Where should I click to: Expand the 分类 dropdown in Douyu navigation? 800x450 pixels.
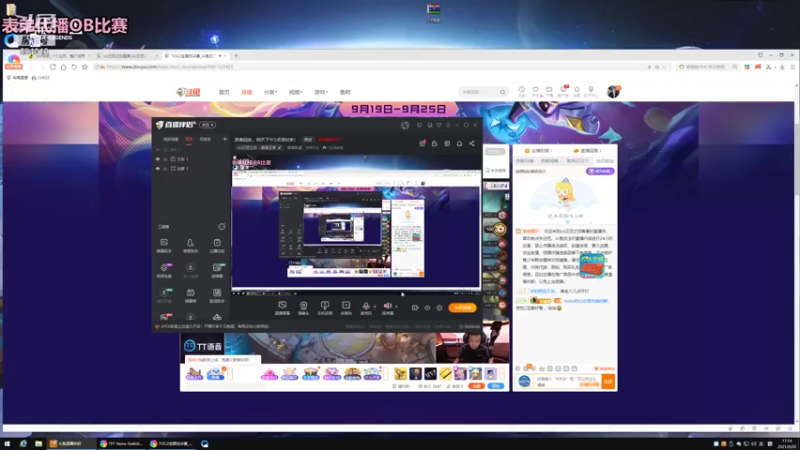click(270, 92)
